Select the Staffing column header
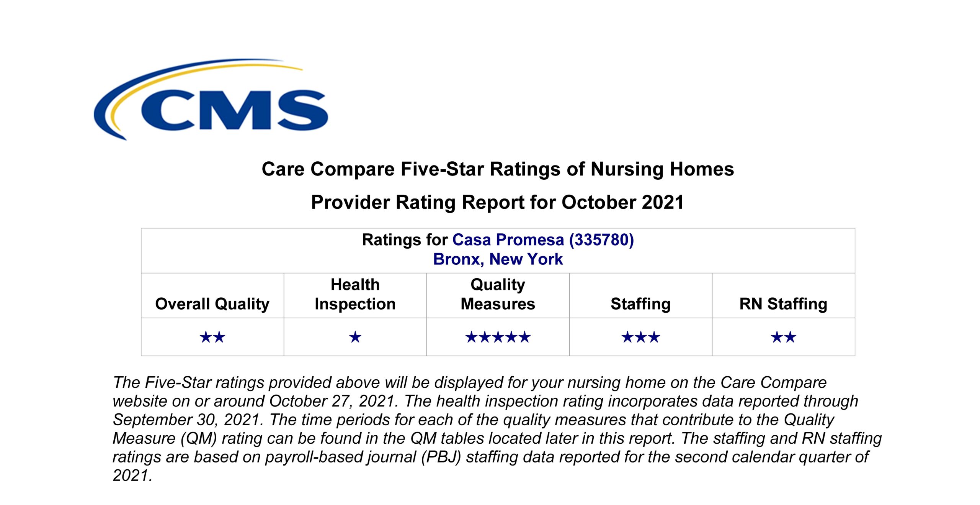Viewport: 980px width, 505px height. (x=640, y=304)
